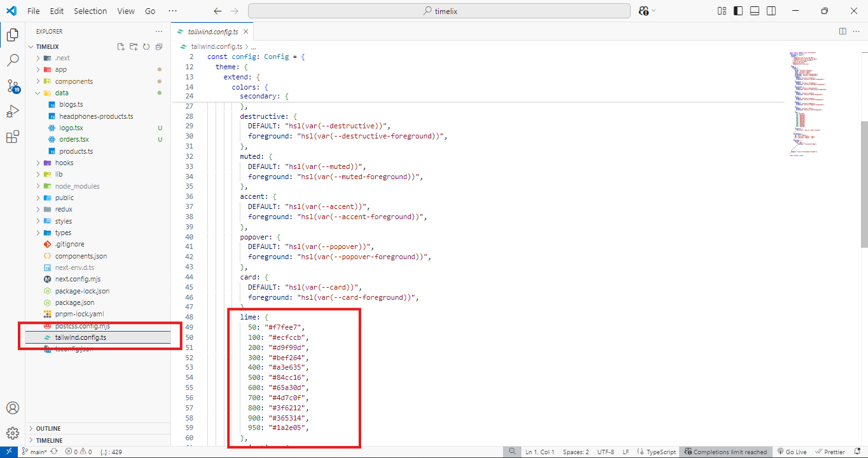
Task: Open the Selection menu
Action: 90,11
